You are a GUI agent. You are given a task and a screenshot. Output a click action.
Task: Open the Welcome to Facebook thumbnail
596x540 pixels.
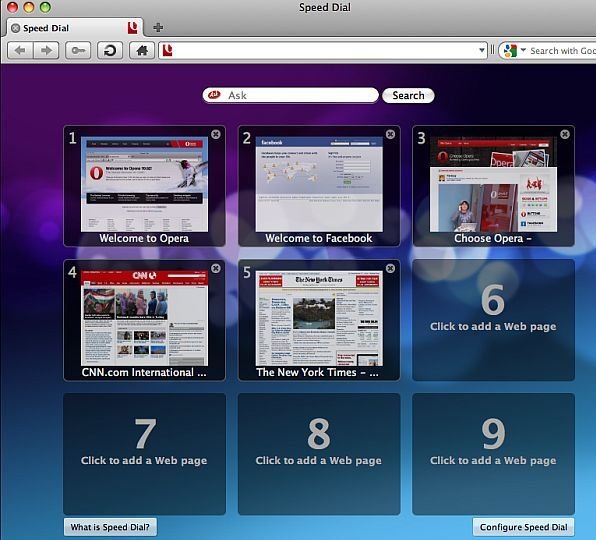click(x=319, y=184)
